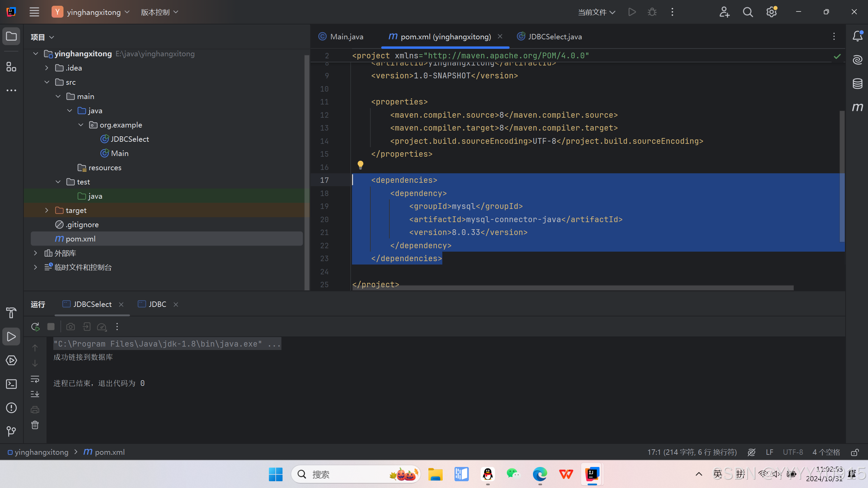Open the Database tool window
This screenshot has width=868, height=488.
click(x=857, y=83)
